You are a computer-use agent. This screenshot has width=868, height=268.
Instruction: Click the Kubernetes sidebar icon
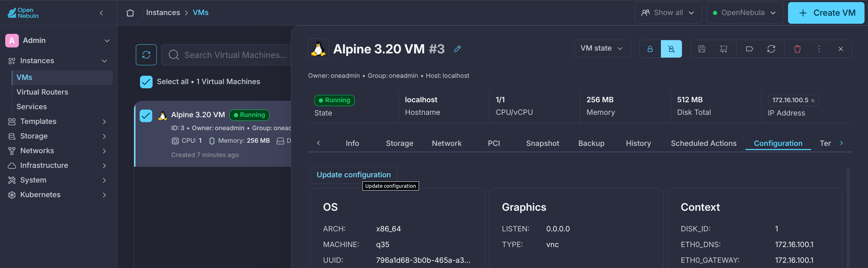[x=12, y=195]
